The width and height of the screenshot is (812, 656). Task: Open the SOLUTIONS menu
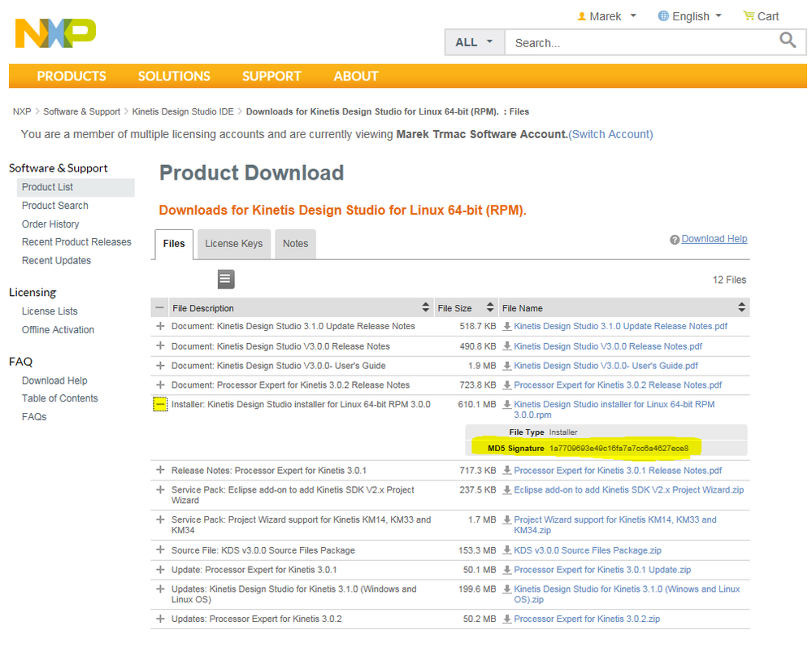[174, 76]
